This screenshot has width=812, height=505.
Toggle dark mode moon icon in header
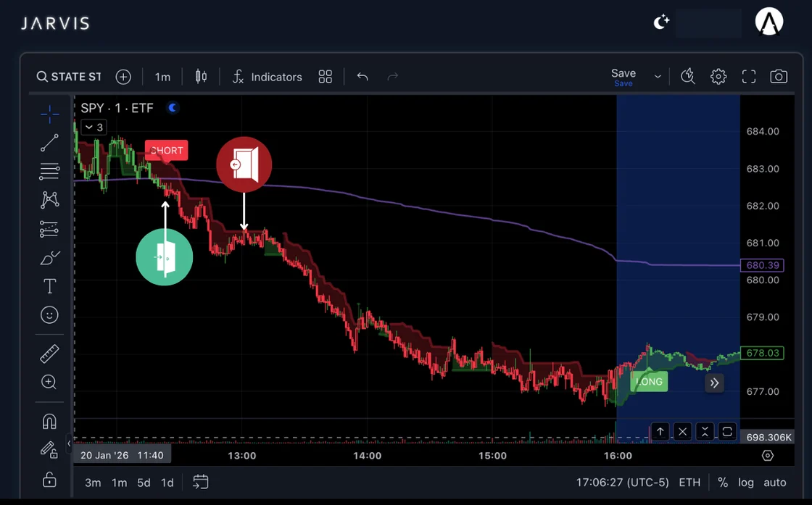[x=660, y=22]
